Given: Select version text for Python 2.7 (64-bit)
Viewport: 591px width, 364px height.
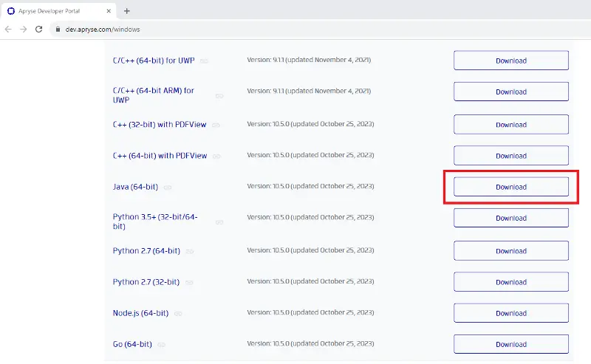Looking at the screenshot, I should (310, 250).
